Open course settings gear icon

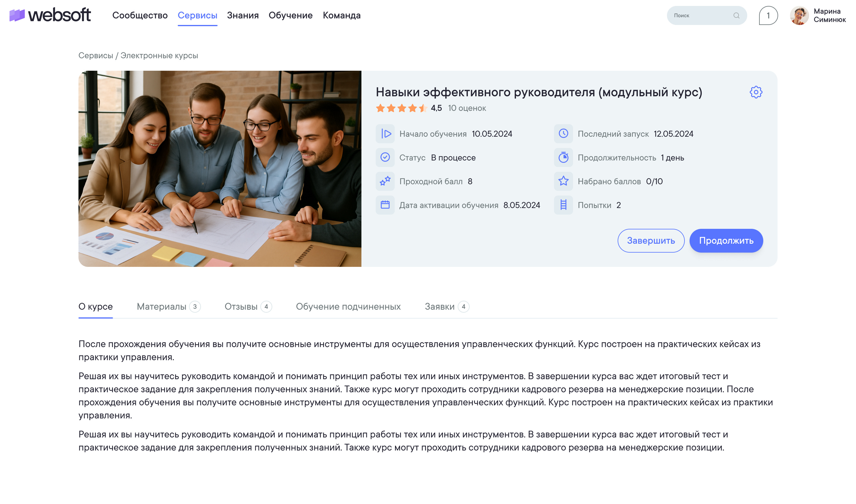[x=756, y=92]
